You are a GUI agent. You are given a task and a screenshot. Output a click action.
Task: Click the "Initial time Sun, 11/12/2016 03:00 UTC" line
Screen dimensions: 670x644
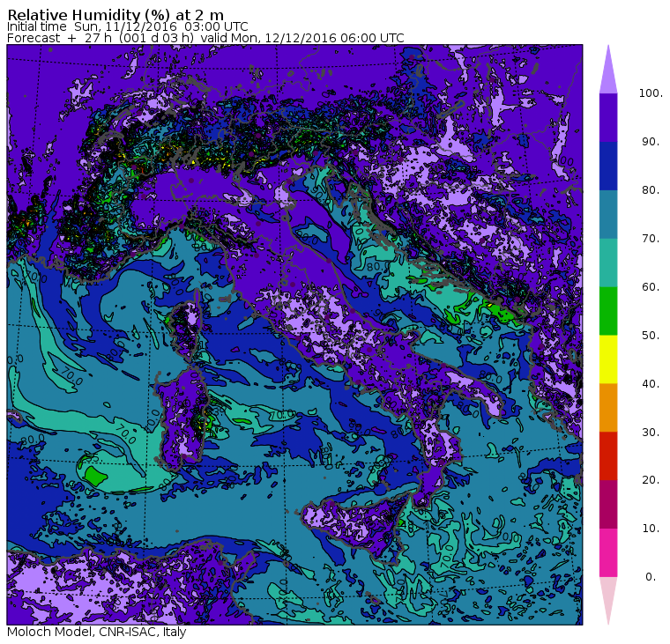tap(127, 26)
